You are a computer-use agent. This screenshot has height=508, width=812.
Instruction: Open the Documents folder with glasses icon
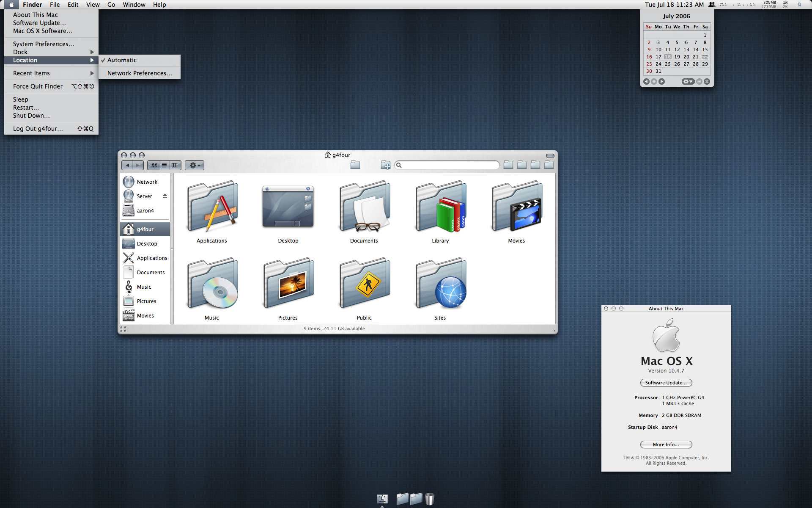(364, 207)
